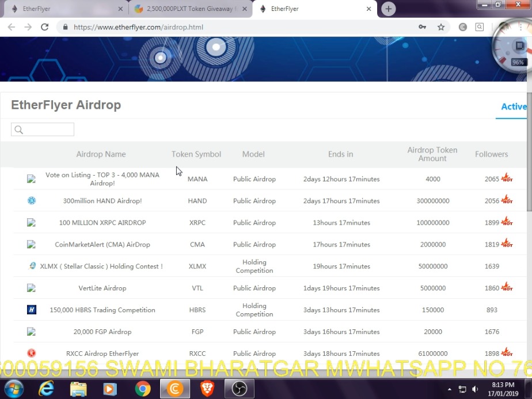This screenshot has width=532, height=399.
Task: Click the RXCC red token logo
Action: tap(32, 353)
